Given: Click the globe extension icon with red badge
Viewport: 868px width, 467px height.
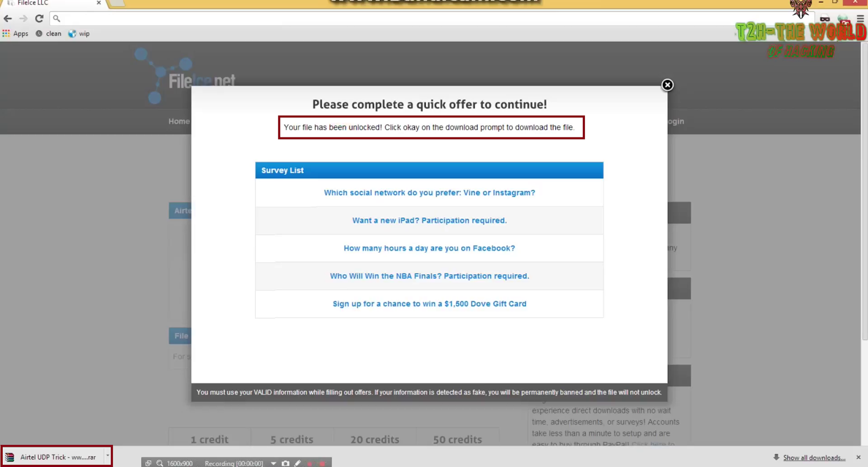Looking at the screenshot, I should pos(844,18).
